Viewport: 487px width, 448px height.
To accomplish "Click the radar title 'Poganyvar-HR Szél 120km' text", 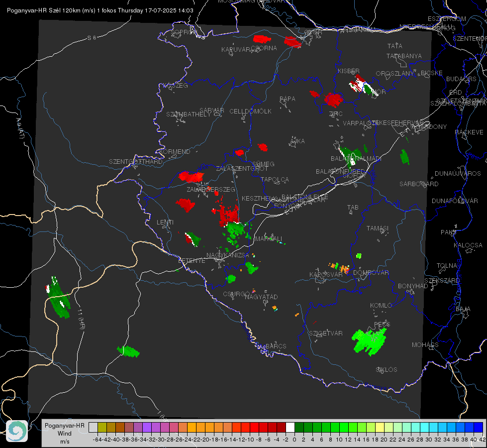I will [x=43, y=10].
